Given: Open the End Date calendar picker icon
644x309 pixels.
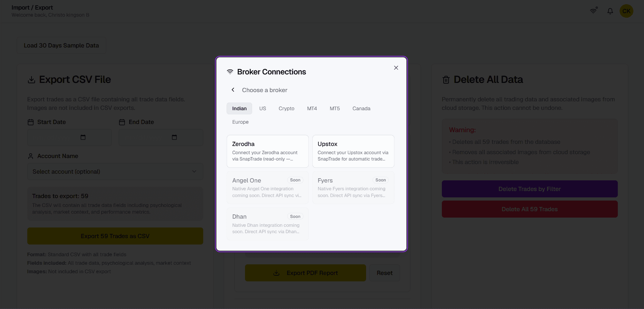Looking at the screenshot, I should [x=174, y=137].
